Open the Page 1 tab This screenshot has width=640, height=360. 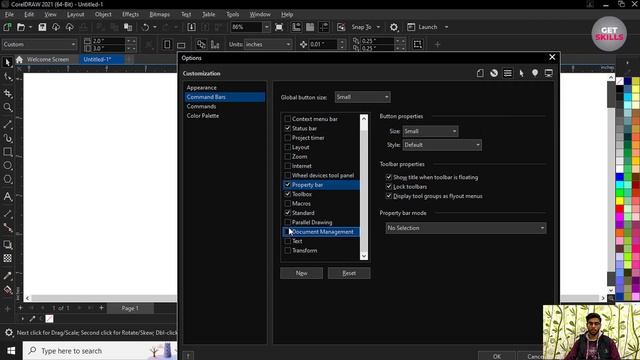point(130,308)
